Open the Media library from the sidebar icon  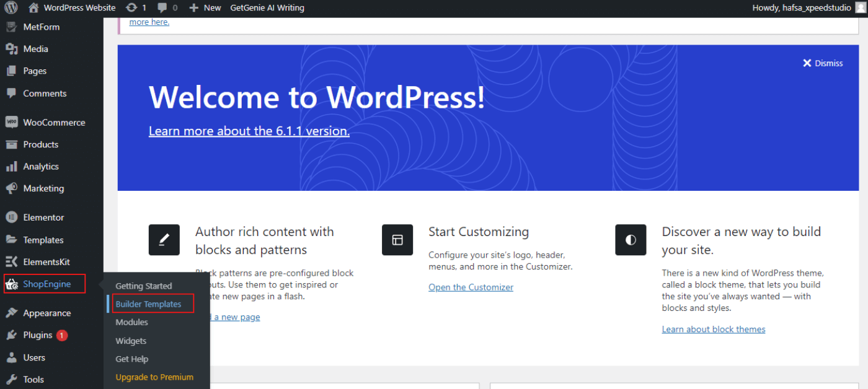point(11,48)
